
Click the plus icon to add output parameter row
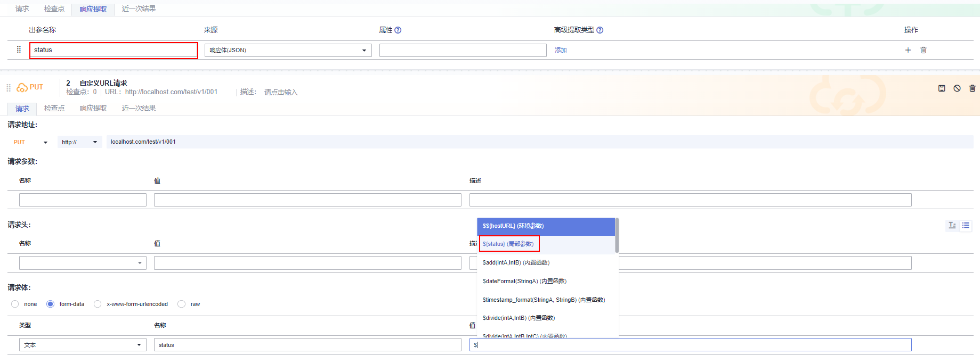coord(908,50)
